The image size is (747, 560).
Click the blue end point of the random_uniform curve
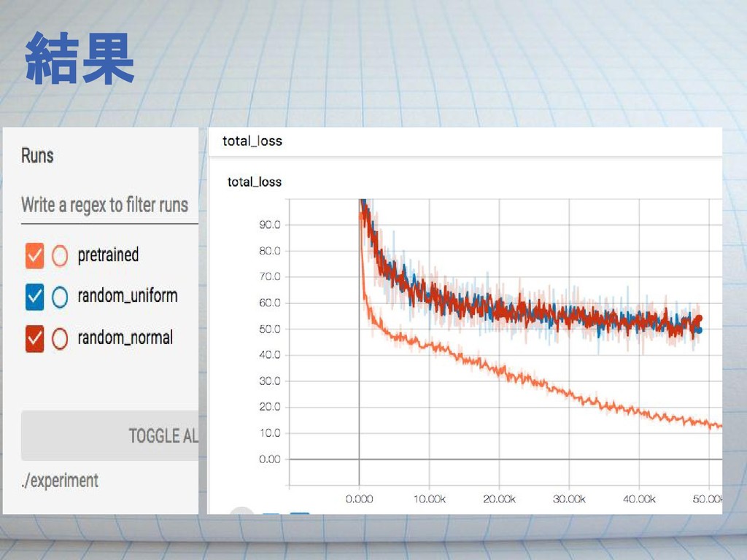[698, 330]
